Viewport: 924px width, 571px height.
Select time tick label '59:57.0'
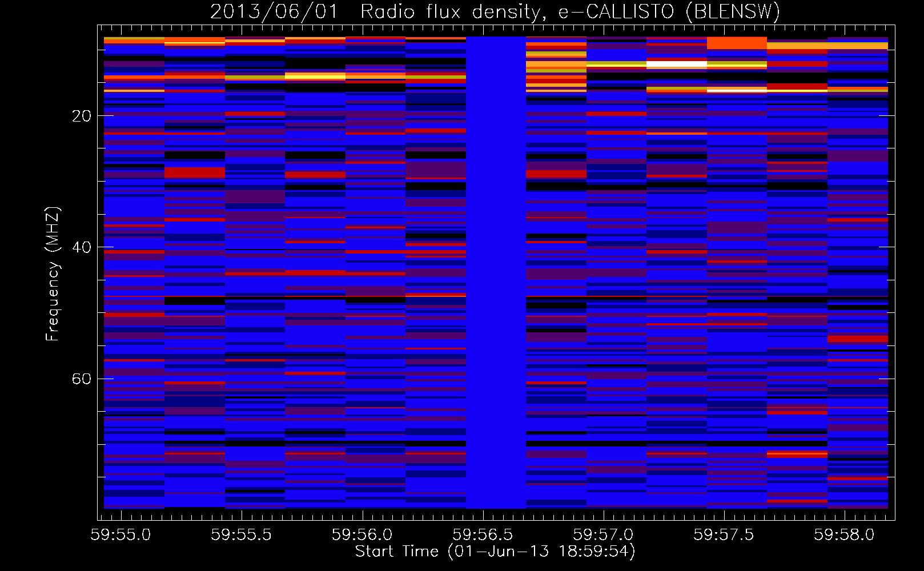603,534
